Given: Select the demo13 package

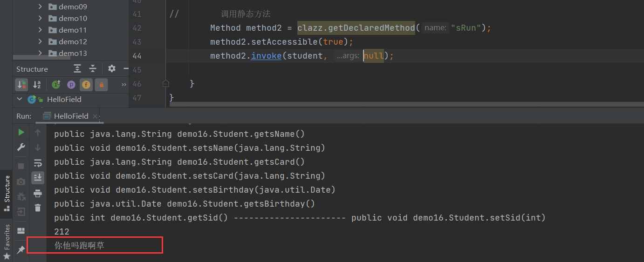Looking at the screenshot, I should pos(73,53).
